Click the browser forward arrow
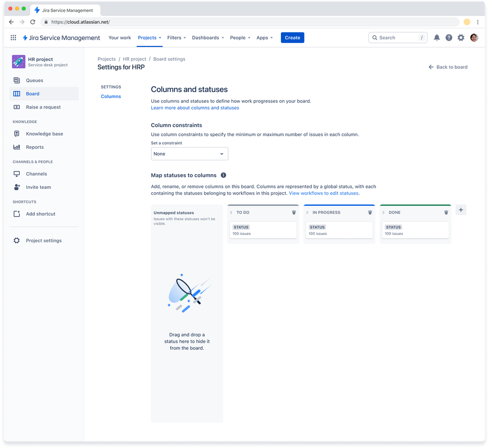 22,22
